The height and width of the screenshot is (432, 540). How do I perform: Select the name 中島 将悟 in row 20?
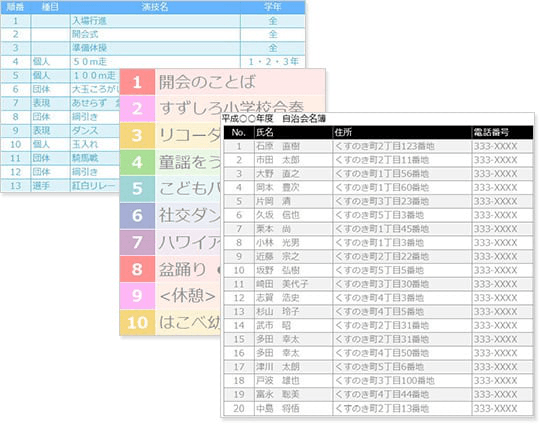(x=278, y=409)
